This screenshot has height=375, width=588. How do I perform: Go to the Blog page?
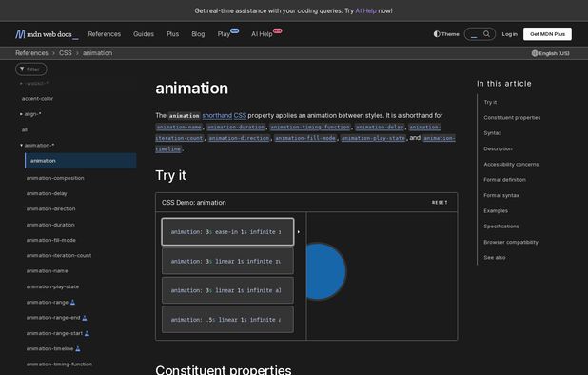(198, 34)
